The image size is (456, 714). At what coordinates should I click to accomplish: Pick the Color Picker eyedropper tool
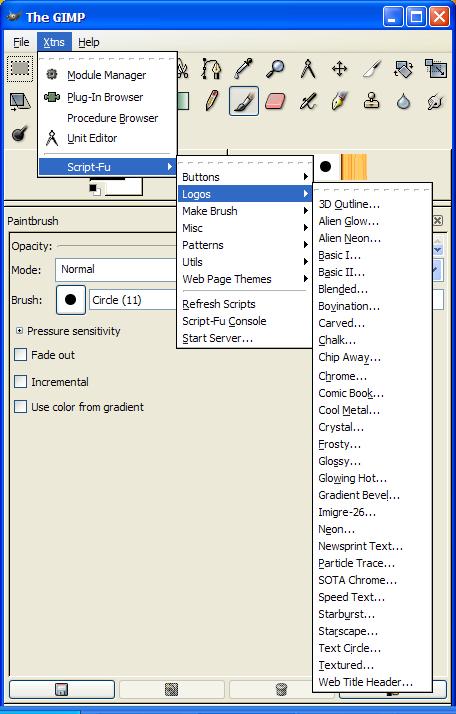coord(244,69)
